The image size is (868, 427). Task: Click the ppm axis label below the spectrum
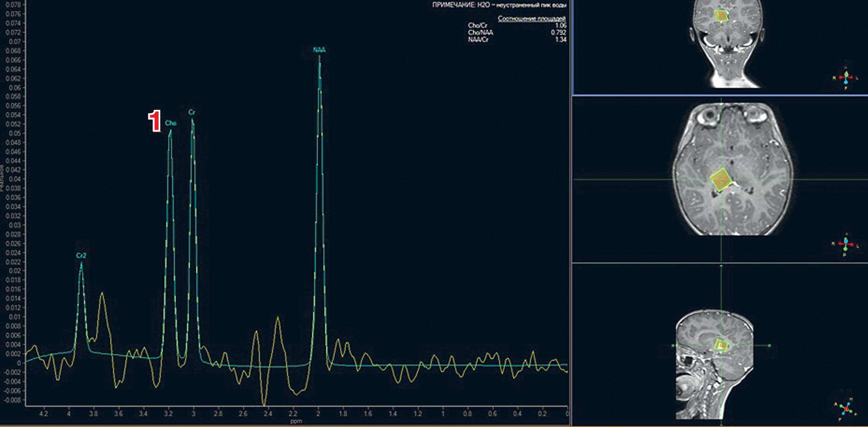click(296, 421)
